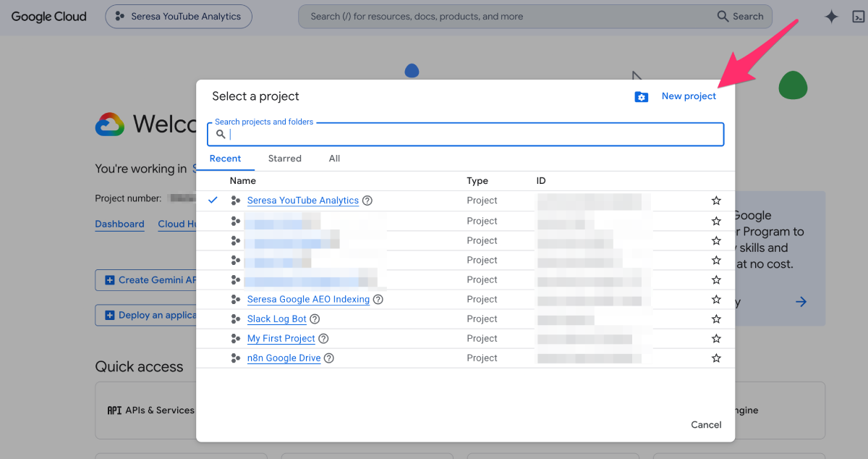Show help icon beside Slack Log Bot
The width and height of the screenshot is (868, 459).
click(315, 319)
